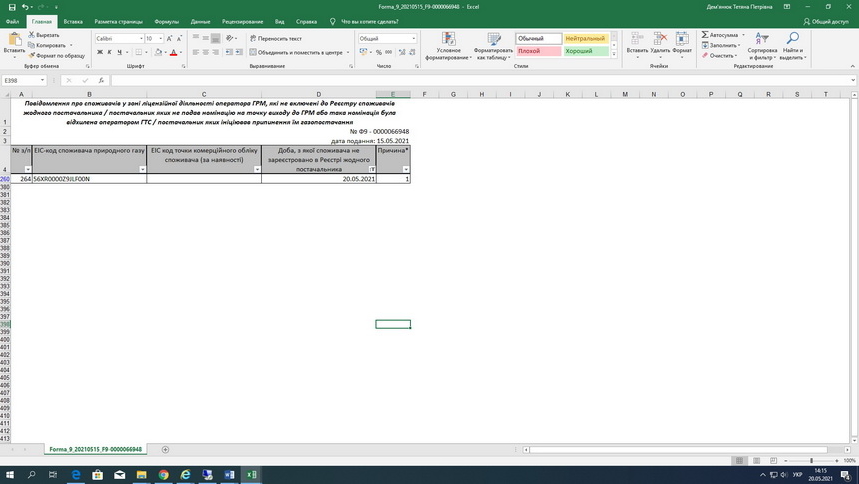Click inside the Name Box showing E398
Screen dimensions: 859x484
pyautogui.click(x=19, y=80)
